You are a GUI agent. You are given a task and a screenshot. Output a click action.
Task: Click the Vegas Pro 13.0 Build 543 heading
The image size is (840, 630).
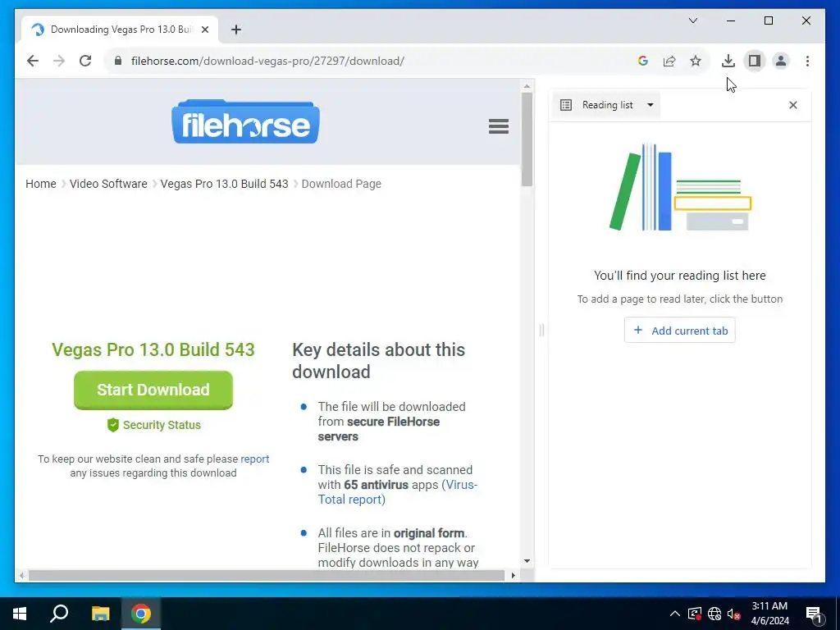coord(153,349)
